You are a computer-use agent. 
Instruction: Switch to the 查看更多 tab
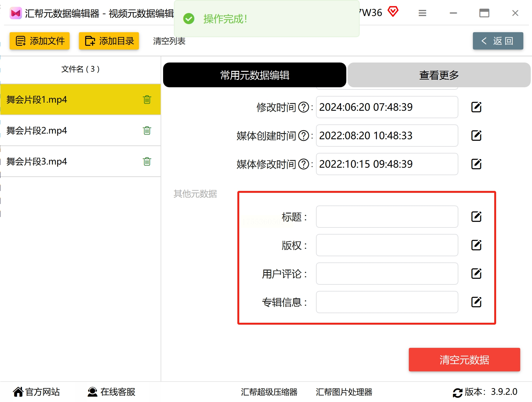point(439,75)
